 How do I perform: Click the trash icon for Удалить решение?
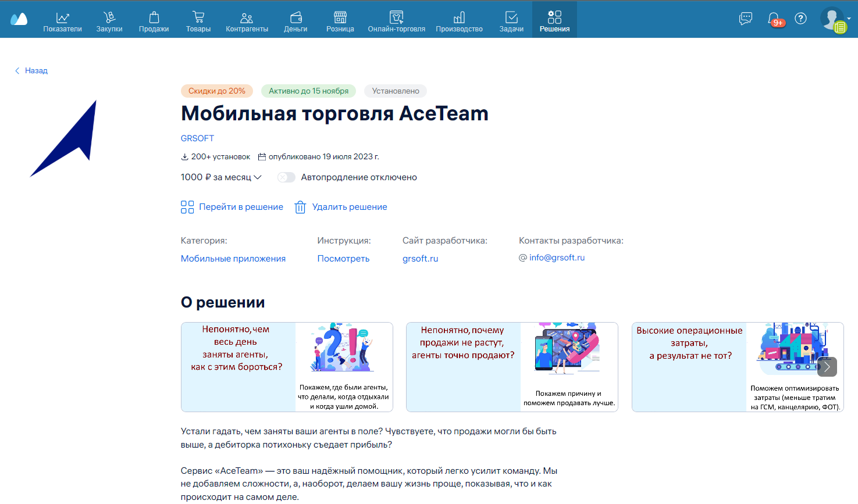click(x=300, y=207)
